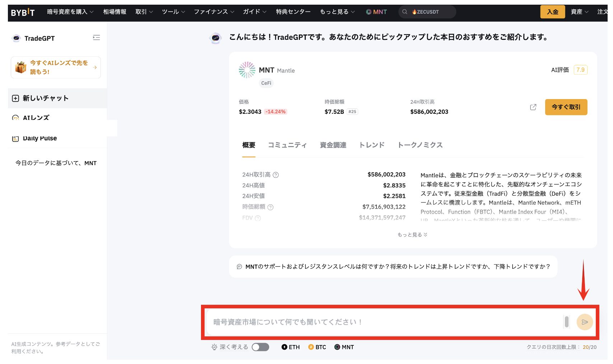Click the Bybit logo

click(23, 13)
